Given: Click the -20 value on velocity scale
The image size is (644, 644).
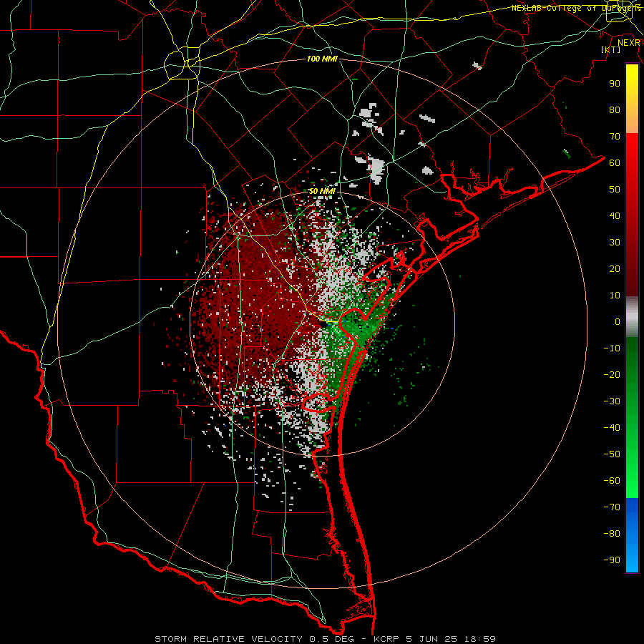Looking at the screenshot, I should pos(612,374).
